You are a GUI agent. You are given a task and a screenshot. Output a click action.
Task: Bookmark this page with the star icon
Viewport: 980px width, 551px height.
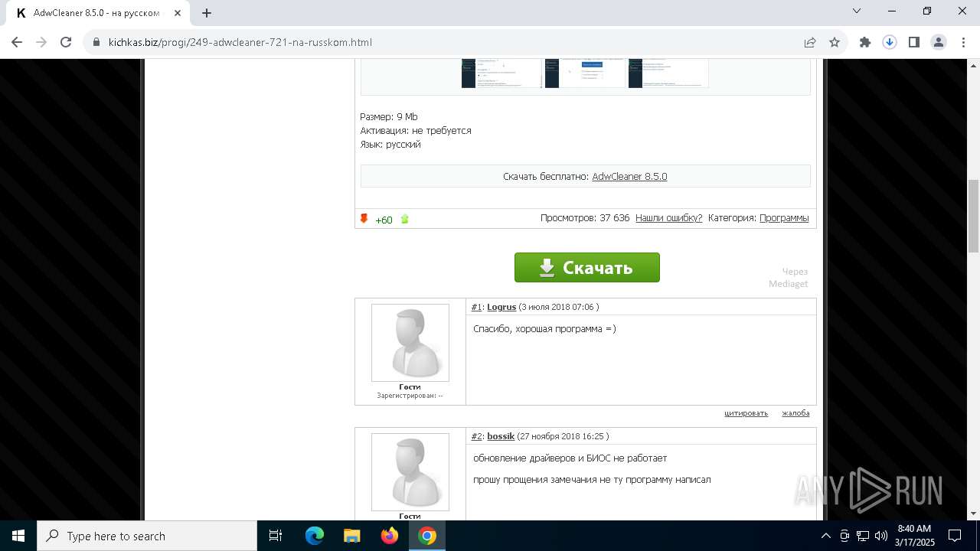[835, 42]
